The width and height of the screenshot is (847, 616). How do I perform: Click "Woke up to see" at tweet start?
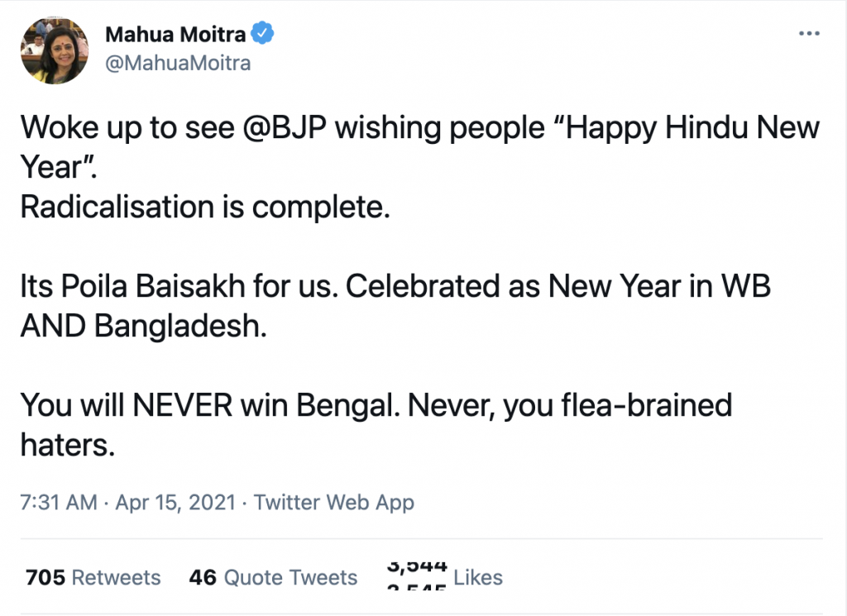(113, 128)
